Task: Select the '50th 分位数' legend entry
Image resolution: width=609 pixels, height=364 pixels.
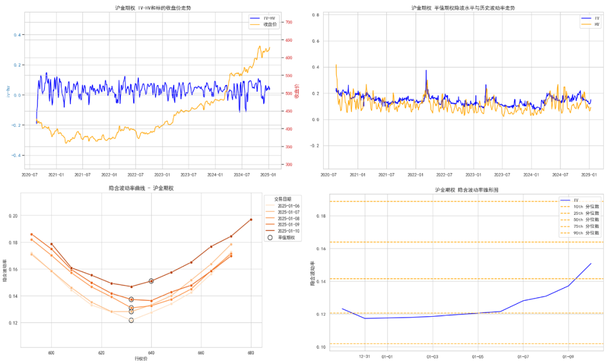Action: point(580,220)
